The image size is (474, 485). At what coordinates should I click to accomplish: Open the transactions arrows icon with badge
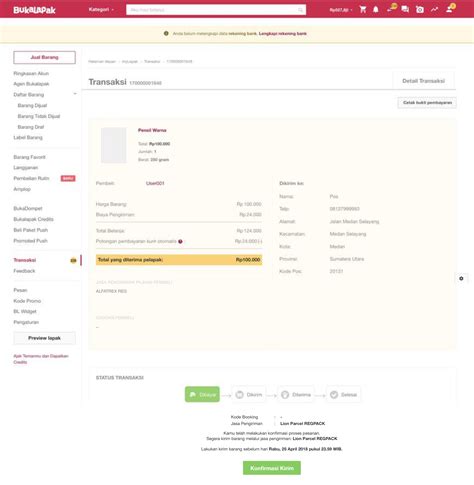pyautogui.click(x=391, y=8)
